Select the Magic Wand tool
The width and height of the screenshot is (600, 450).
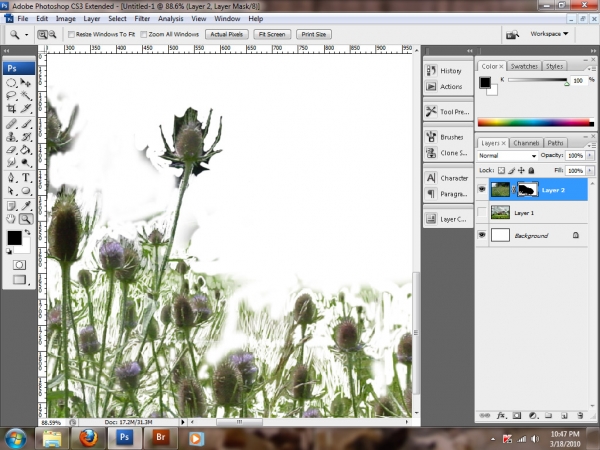click(x=26, y=95)
